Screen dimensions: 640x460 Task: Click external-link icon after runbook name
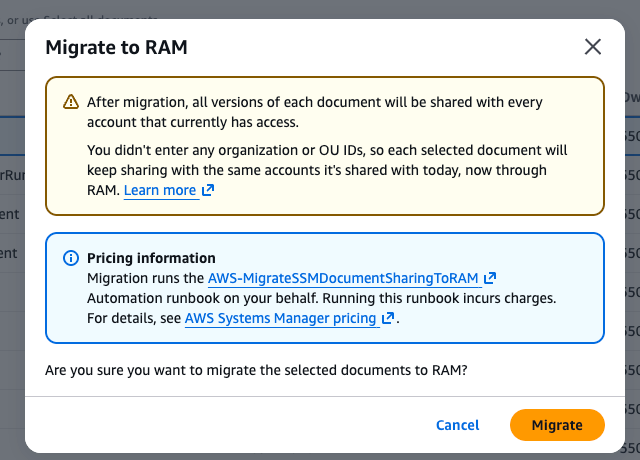(x=490, y=278)
